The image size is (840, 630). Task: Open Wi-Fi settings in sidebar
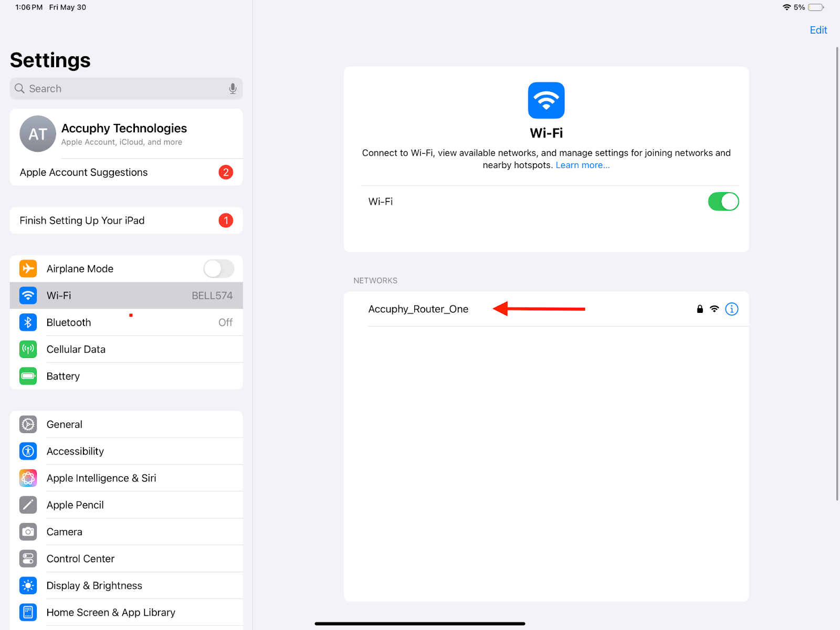[126, 296]
